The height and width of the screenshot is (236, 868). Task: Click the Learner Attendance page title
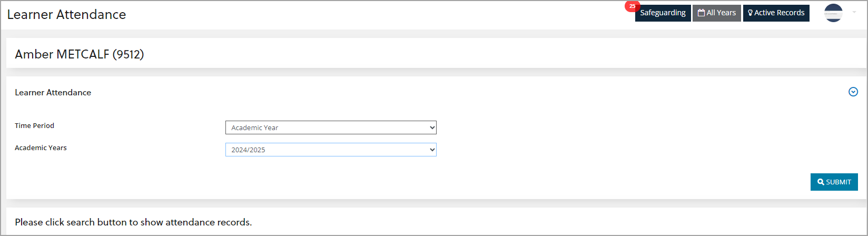pyautogui.click(x=66, y=14)
